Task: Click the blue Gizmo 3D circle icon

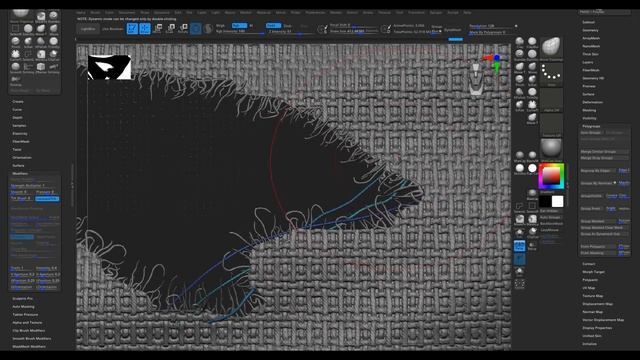Action: tap(196, 29)
